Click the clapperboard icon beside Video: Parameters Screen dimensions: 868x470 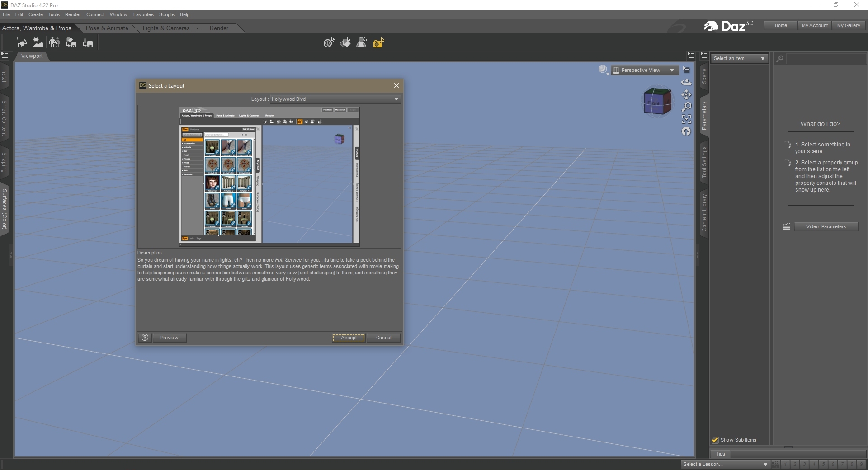click(786, 227)
